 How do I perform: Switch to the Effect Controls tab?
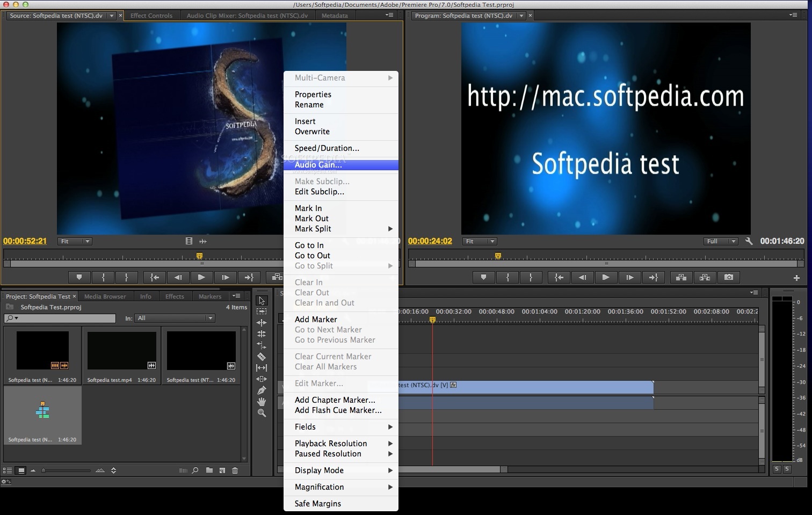151,16
